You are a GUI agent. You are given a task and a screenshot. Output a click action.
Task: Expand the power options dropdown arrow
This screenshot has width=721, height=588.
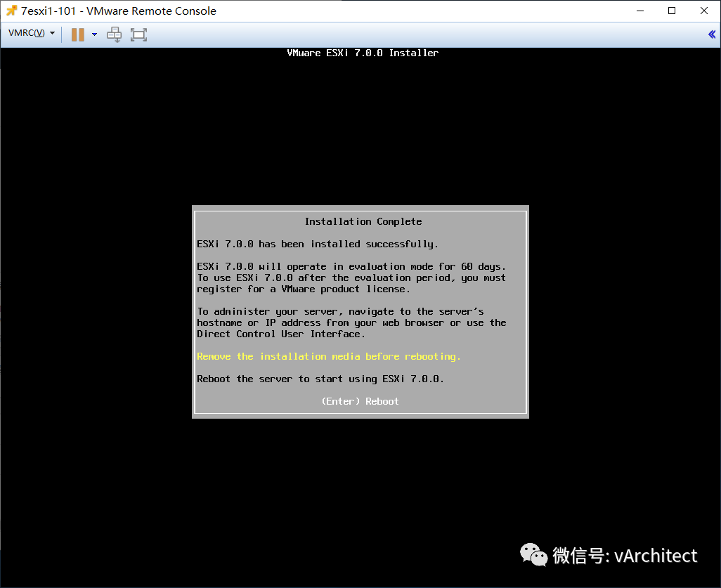click(x=94, y=34)
